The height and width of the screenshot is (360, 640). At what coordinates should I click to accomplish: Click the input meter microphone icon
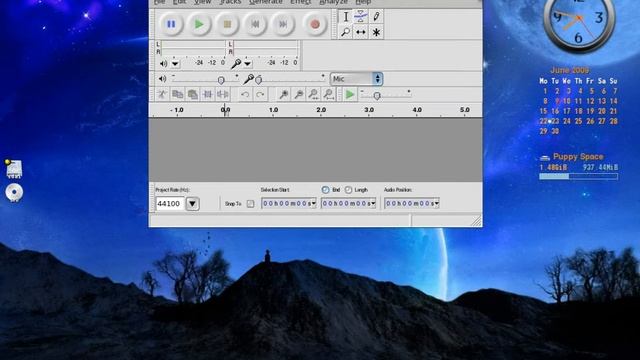point(236,63)
